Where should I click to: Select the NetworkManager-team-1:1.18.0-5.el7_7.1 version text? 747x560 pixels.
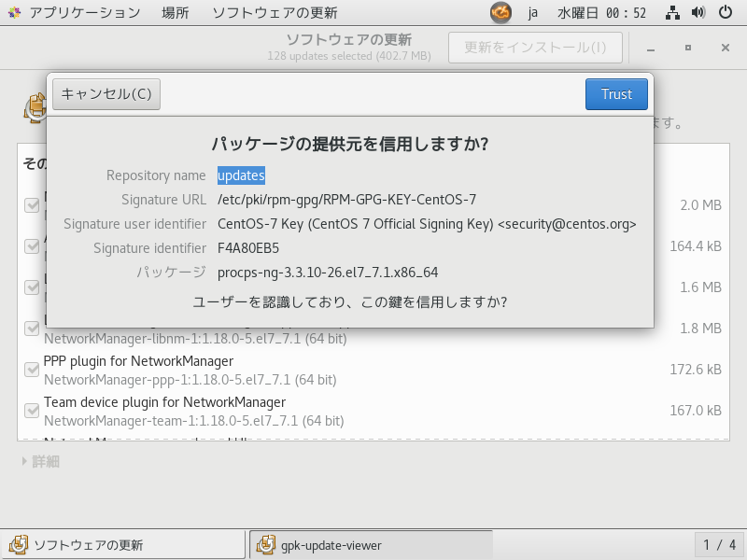click(194, 421)
